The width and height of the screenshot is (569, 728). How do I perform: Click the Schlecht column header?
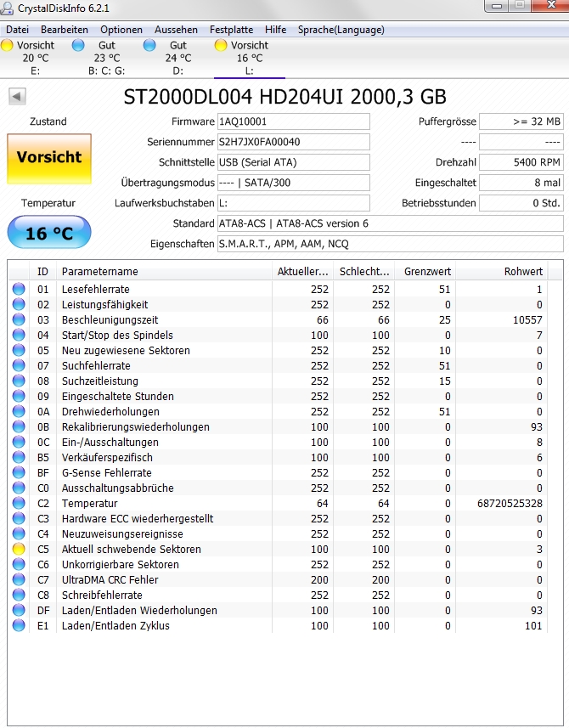pyautogui.click(x=364, y=272)
